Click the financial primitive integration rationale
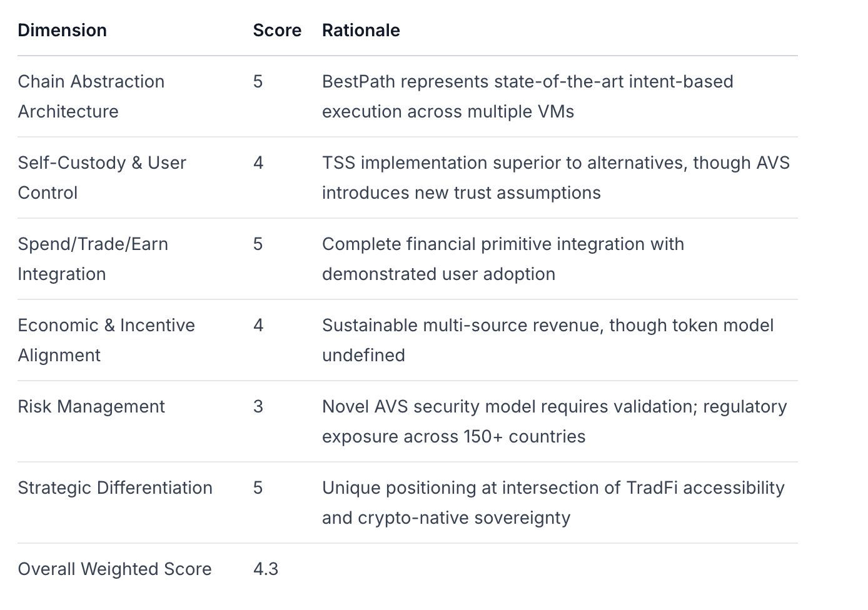 (x=503, y=259)
